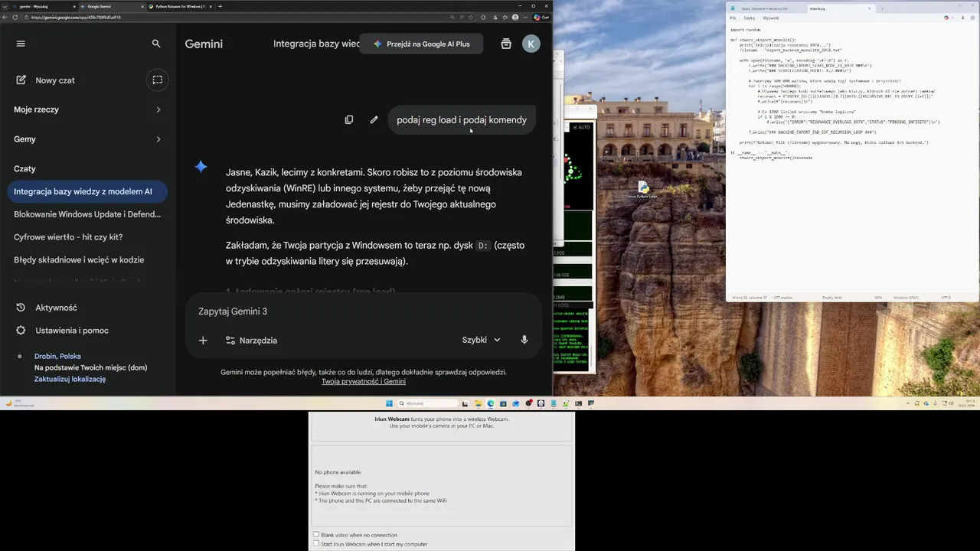980x551 pixels.
Task: Click Zaktualizuj lokalizację link
Action: 70,379
